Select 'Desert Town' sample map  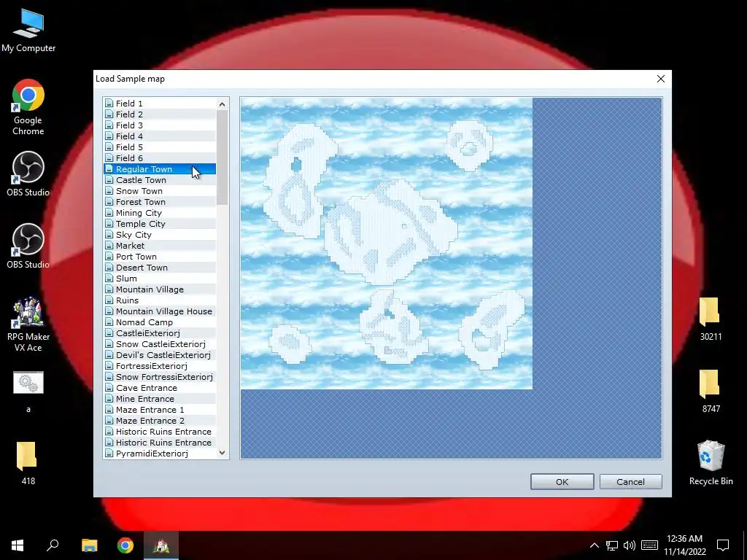tap(160, 268)
